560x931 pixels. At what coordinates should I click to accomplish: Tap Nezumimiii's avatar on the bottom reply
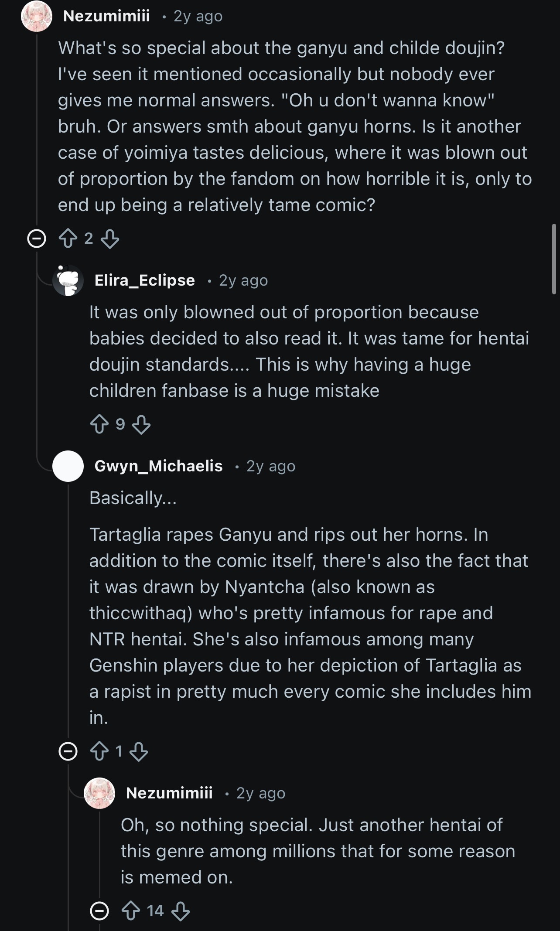(x=99, y=793)
